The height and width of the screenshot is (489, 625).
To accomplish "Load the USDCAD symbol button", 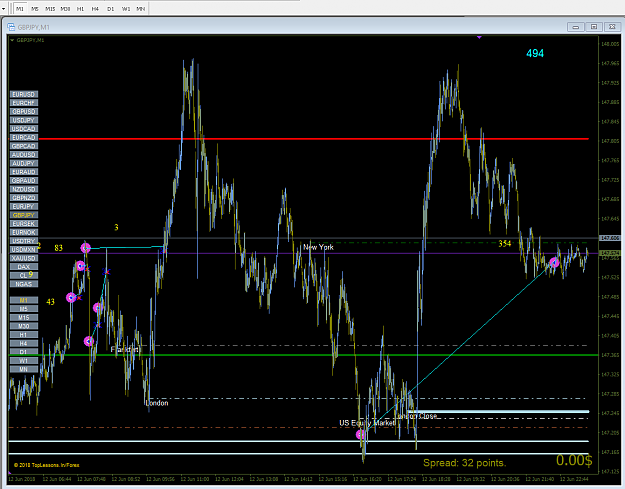I will point(24,129).
